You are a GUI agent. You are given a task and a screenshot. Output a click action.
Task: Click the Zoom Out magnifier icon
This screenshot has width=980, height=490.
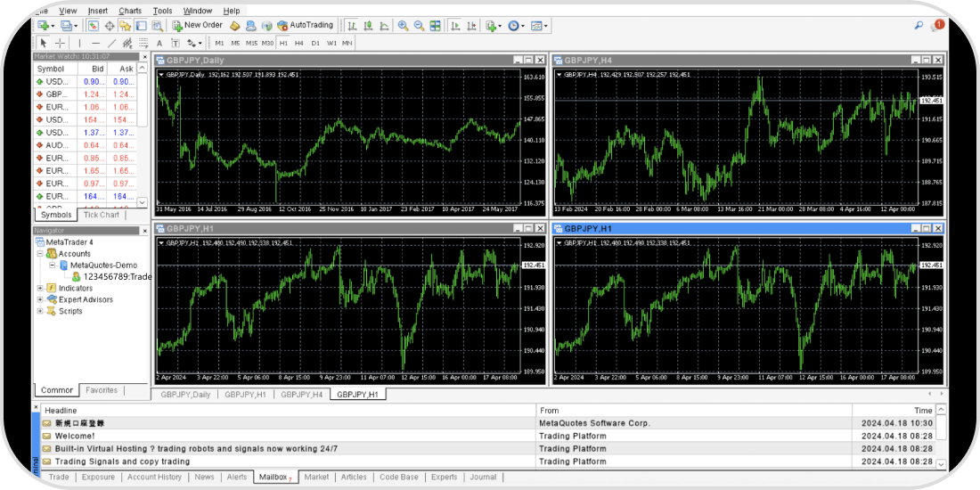pyautogui.click(x=420, y=26)
